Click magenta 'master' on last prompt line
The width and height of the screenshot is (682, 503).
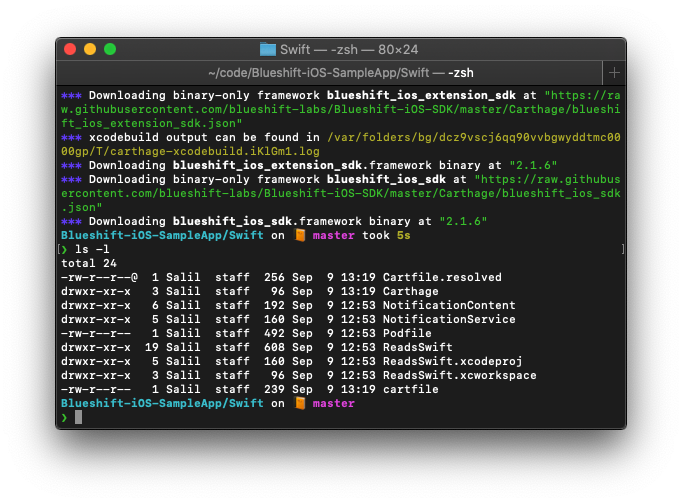pos(334,403)
